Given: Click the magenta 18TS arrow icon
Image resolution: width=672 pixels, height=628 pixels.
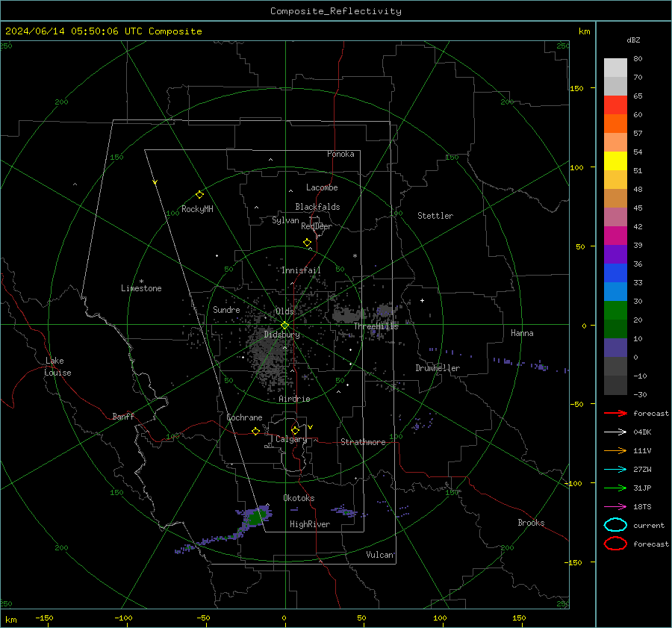Looking at the screenshot, I should click(615, 507).
